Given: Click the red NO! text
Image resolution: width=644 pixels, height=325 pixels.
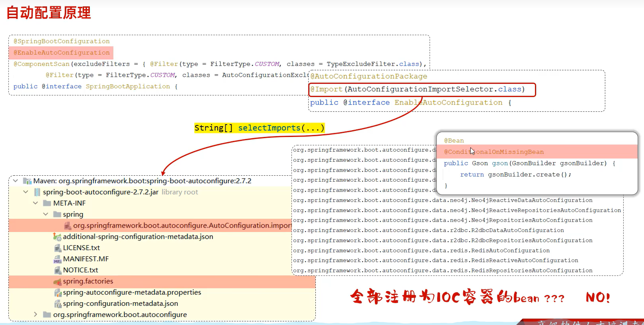Looking at the screenshot, I should click(598, 297).
